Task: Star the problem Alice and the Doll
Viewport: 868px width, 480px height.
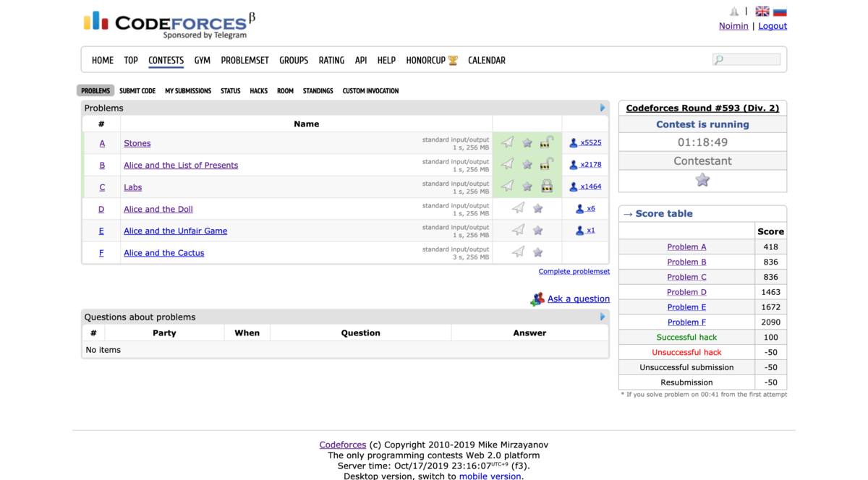Action: click(537, 208)
